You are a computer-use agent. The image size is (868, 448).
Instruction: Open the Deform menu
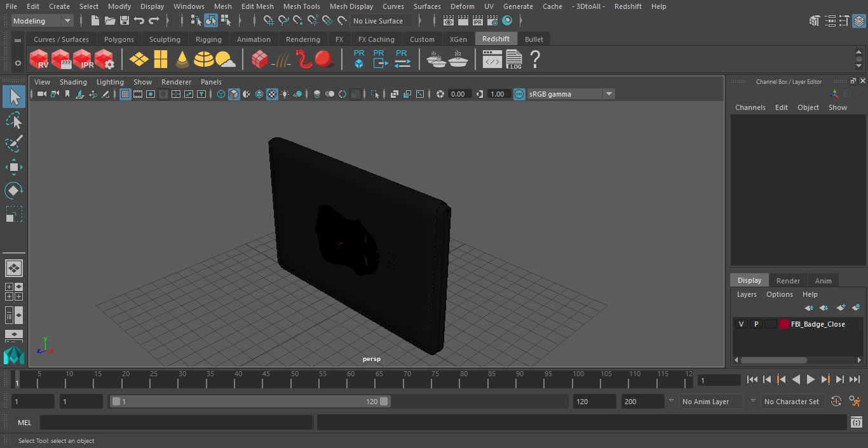[462, 6]
